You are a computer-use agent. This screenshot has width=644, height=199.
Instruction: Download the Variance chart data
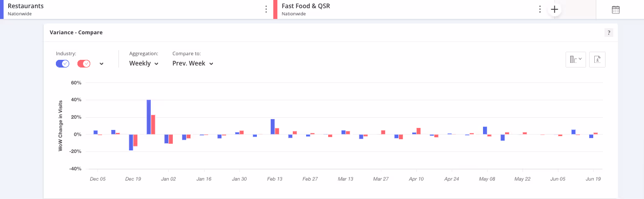pos(597,59)
